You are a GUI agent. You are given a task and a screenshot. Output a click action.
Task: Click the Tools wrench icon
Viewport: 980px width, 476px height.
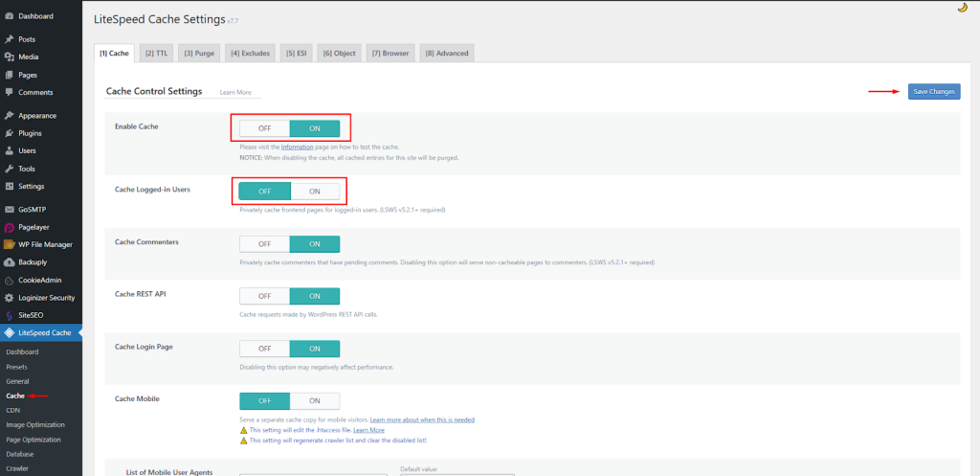[x=10, y=169]
